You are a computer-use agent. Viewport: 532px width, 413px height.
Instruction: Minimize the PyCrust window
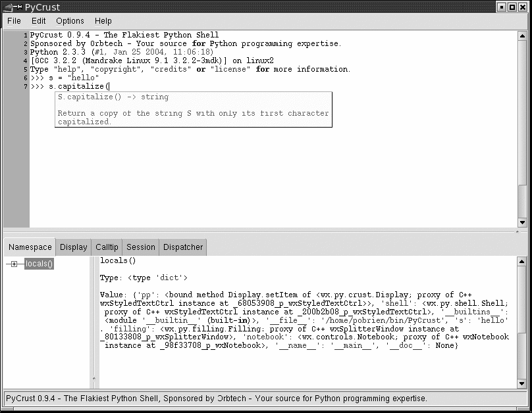502,7
